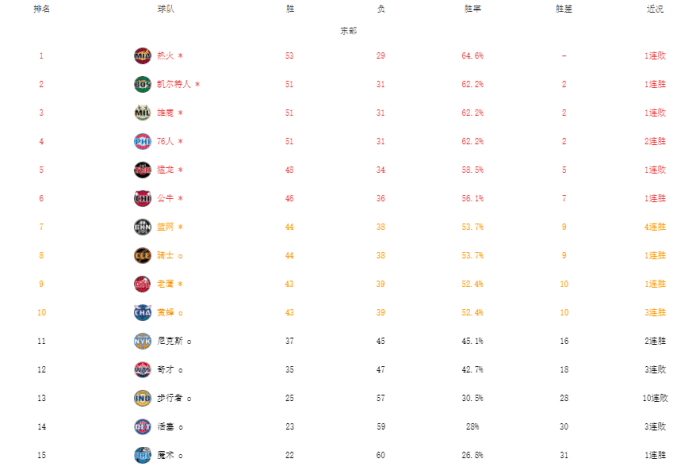700x470 pixels.
Task: Click the Hornets (黄蜂) team logo
Action: pyautogui.click(x=142, y=313)
